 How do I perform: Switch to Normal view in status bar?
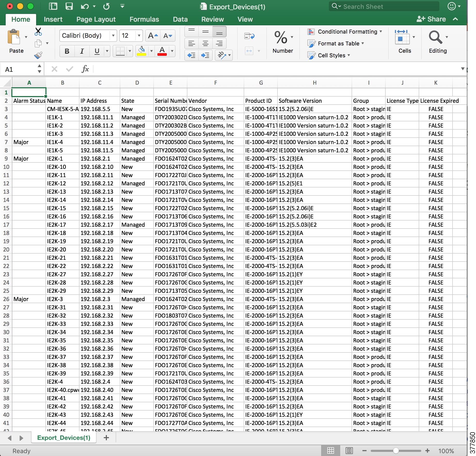331,451
